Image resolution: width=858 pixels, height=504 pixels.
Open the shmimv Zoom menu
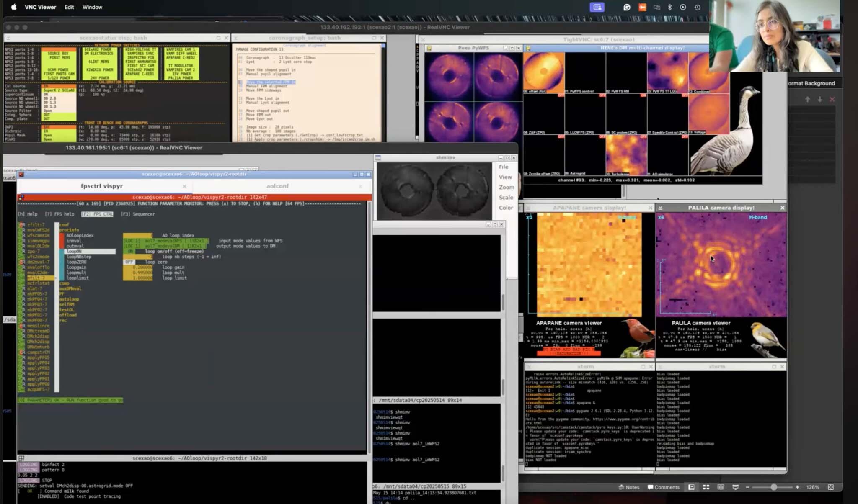pyautogui.click(x=506, y=187)
